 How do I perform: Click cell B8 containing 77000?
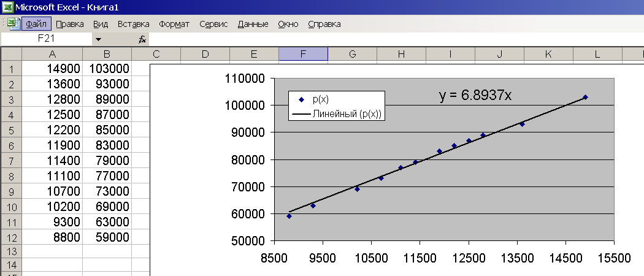(107, 176)
